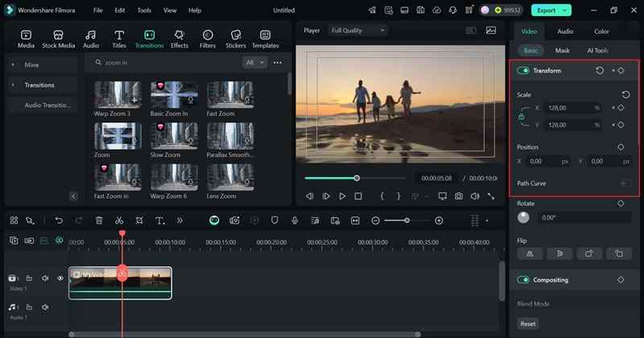
Task: Click the undo icon in timeline toolbar
Action: click(59, 221)
